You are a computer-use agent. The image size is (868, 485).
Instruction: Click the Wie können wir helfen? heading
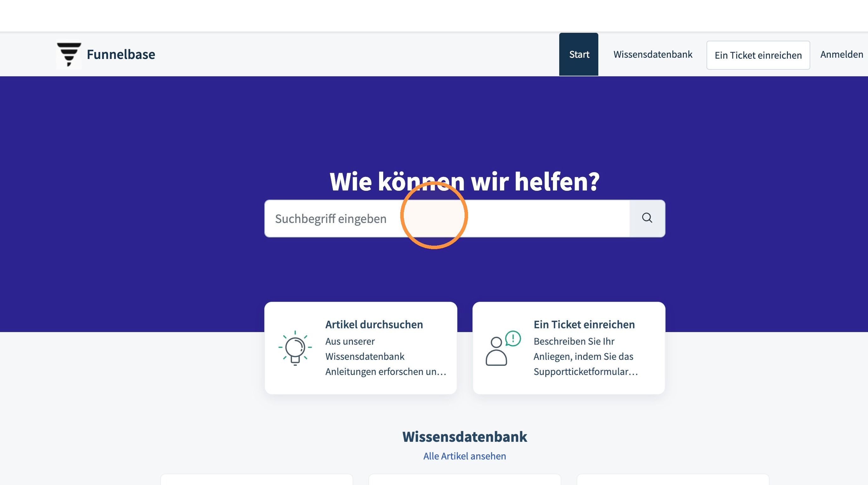point(464,181)
